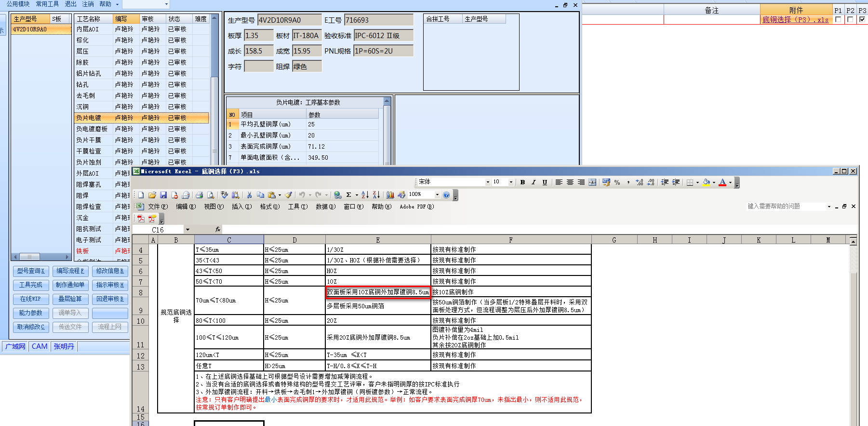
Task: Sort descending with the Z-A icon
Action: [x=376, y=195]
